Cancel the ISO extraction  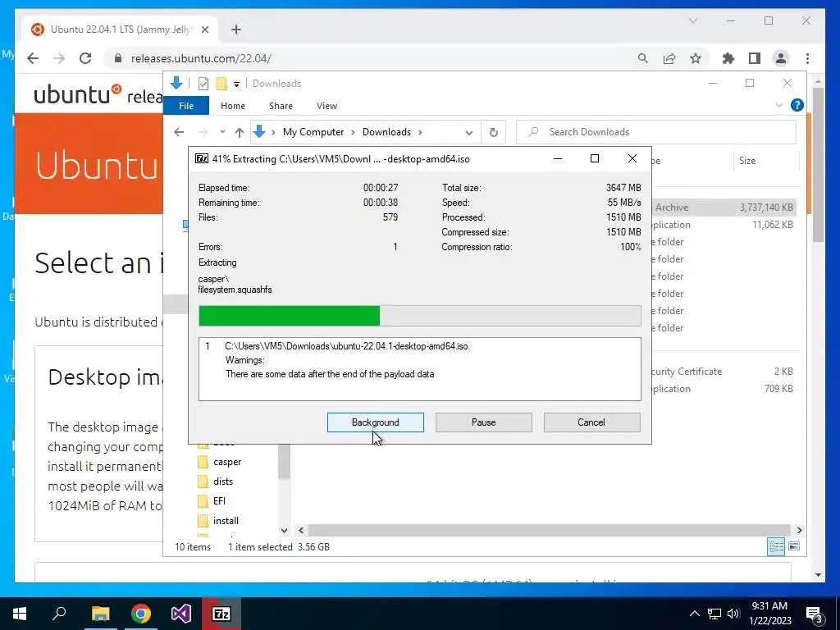point(591,422)
